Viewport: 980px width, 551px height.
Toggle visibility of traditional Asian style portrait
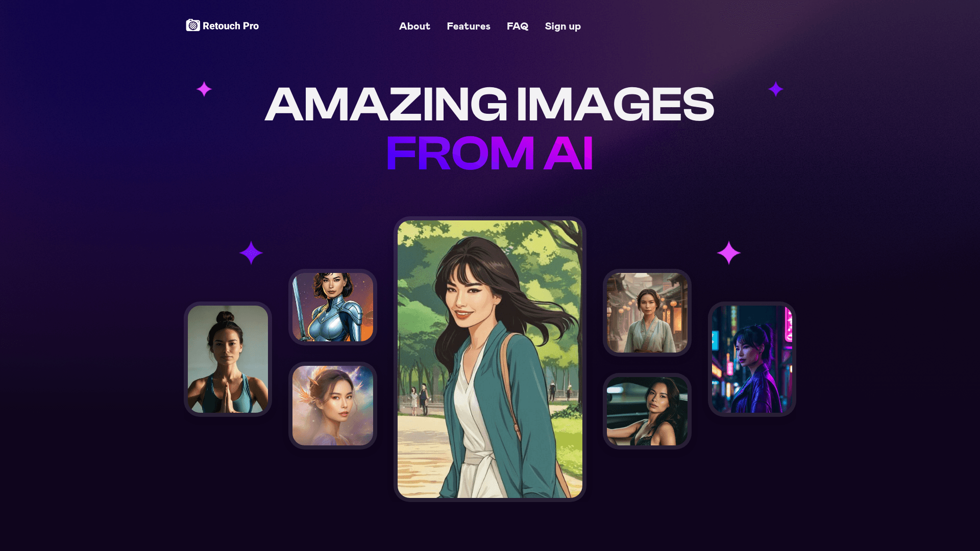point(647,313)
